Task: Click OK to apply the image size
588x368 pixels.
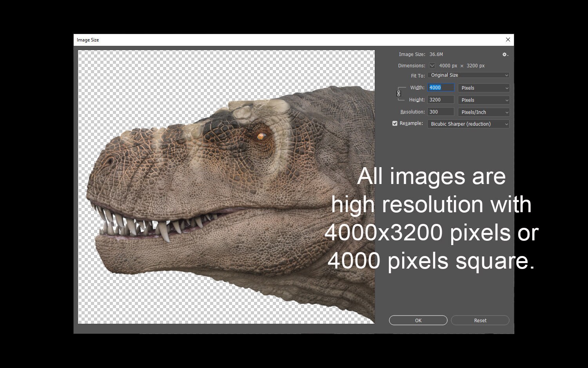Action: point(417,320)
